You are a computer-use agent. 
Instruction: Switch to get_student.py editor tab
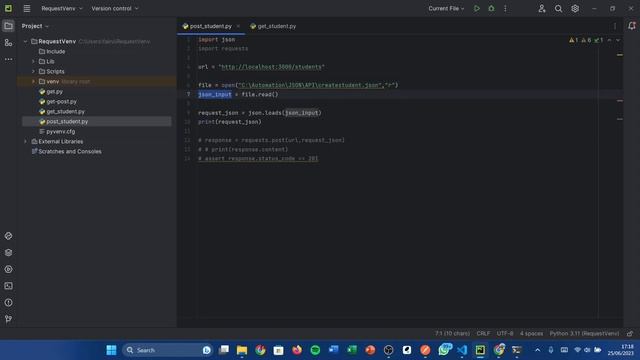click(273, 26)
